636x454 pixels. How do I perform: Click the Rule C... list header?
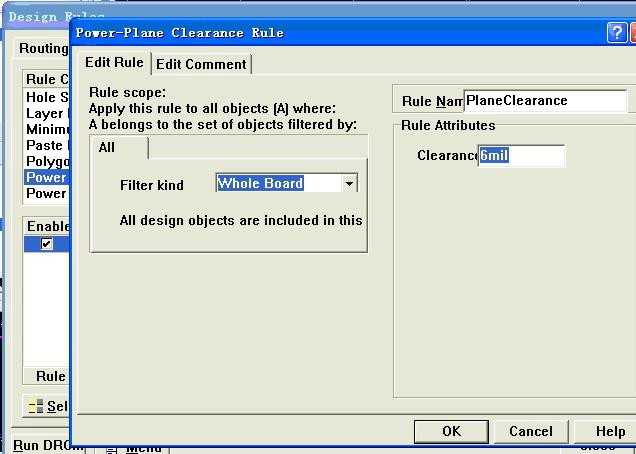[47, 80]
